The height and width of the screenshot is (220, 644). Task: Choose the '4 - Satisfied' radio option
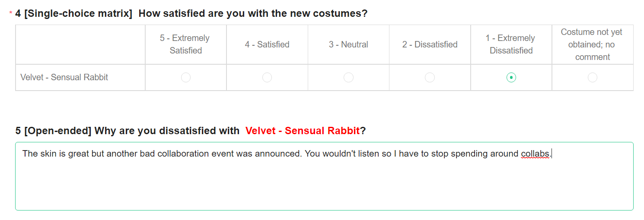coord(267,78)
